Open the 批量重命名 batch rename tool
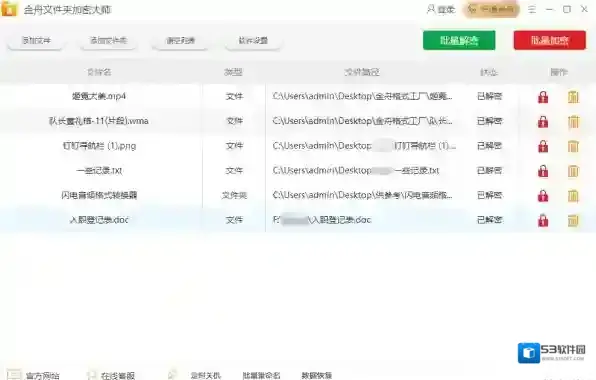Viewport: 596px width, 380px height. (262, 375)
